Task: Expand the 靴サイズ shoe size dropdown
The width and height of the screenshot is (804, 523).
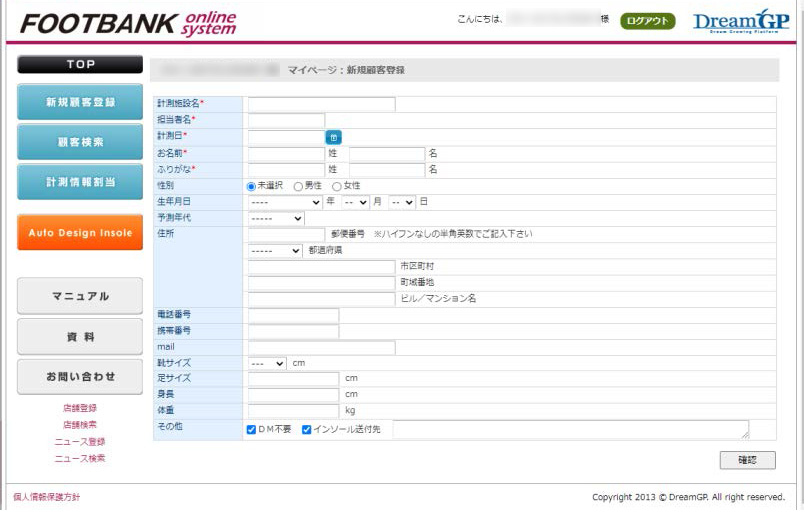Action: 267,363
